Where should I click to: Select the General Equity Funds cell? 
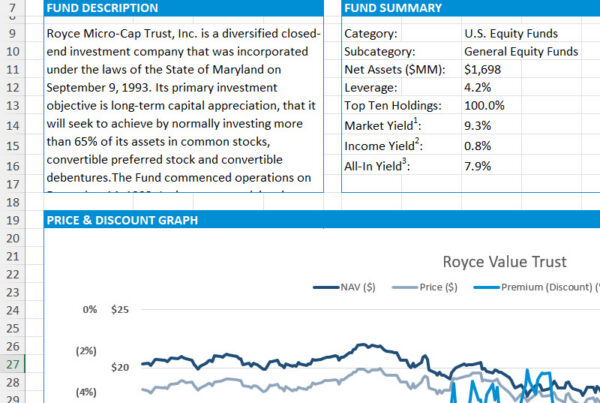coord(521,51)
